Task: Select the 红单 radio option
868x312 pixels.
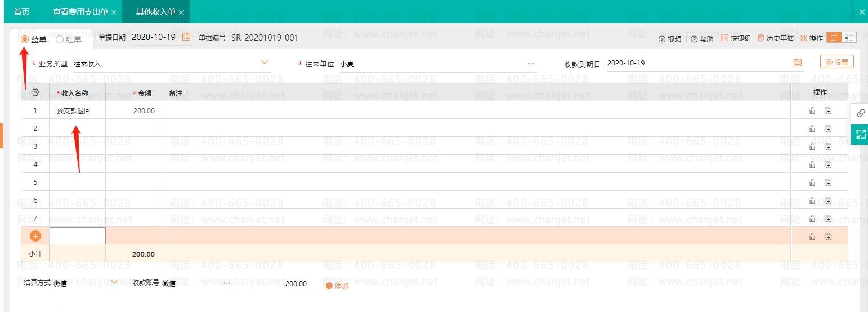Action: [x=60, y=39]
